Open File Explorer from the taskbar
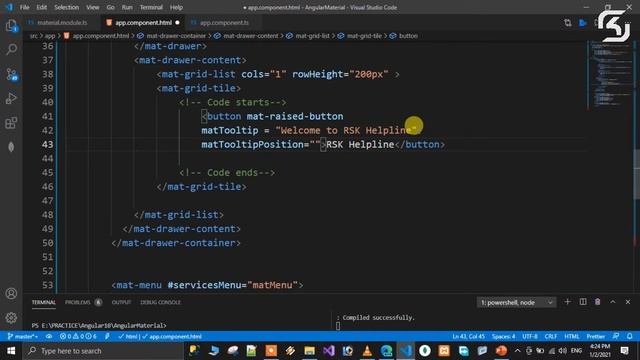 click(309, 351)
